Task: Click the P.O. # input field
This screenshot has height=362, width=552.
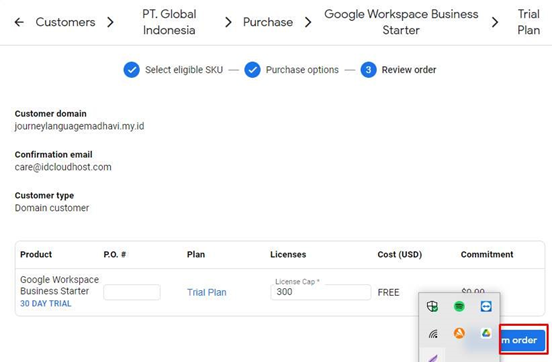Action: [x=132, y=292]
